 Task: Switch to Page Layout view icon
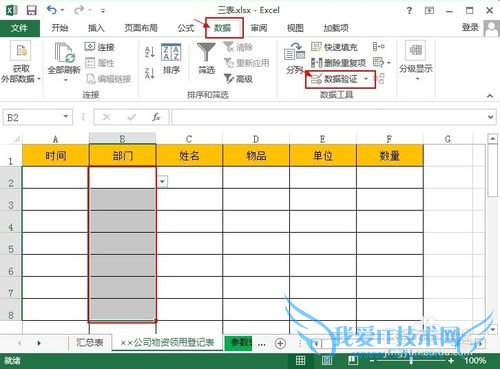[x=327, y=360]
